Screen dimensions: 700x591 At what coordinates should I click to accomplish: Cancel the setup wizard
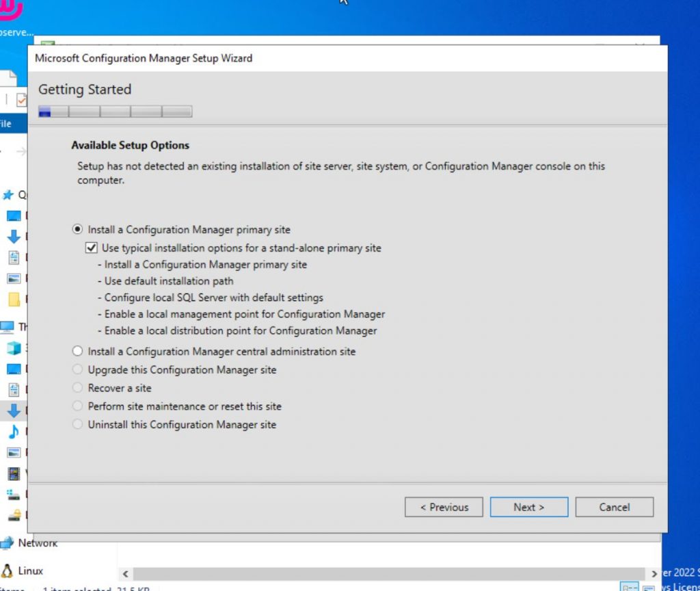pyautogui.click(x=613, y=507)
